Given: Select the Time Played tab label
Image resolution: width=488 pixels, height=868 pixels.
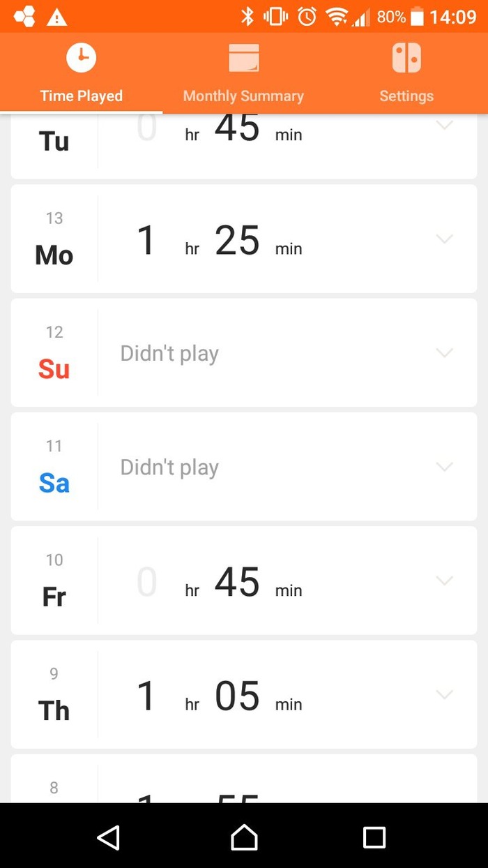Looking at the screenshot, I should (x=82, y=96).
